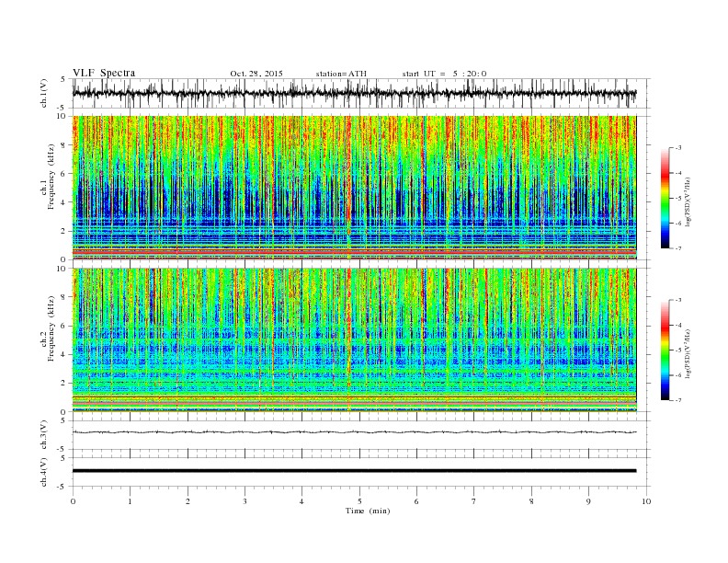The width and height of the screenshot is (728, 563).
Task: Click the thin ch.3 voltage trace
Action: [354, 432]
